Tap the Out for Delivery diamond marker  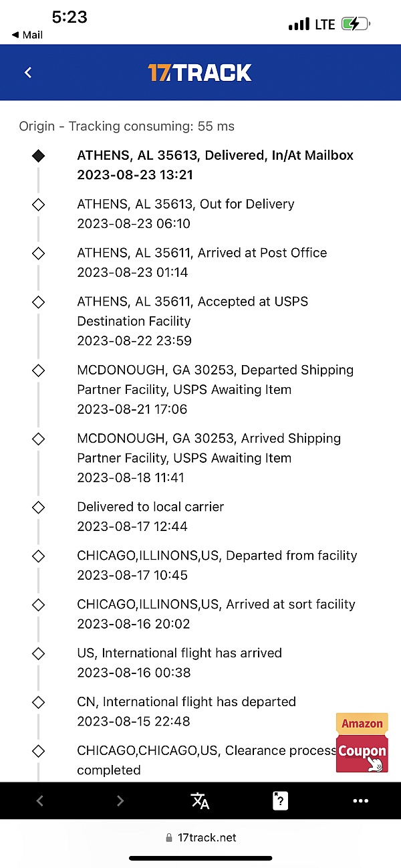[x=39, y=205]
